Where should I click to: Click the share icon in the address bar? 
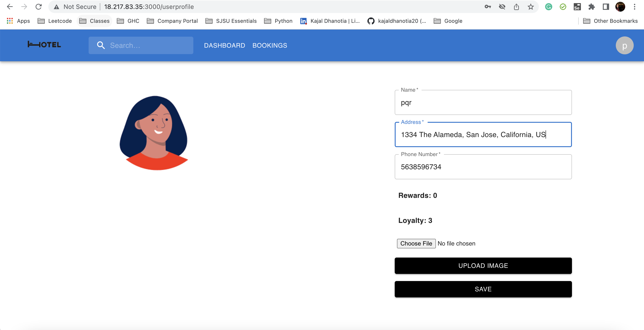coord(516,7)
